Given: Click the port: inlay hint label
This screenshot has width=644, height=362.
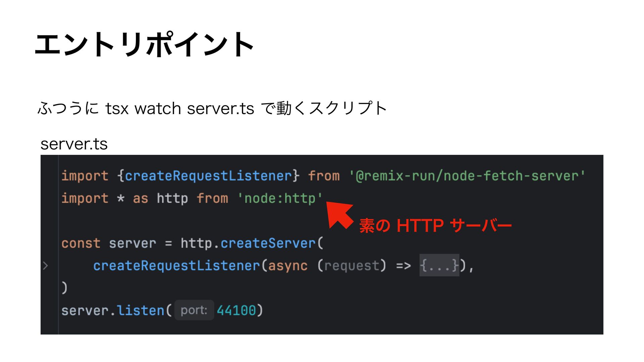Looking at the screenshot, I should [194, 310].
